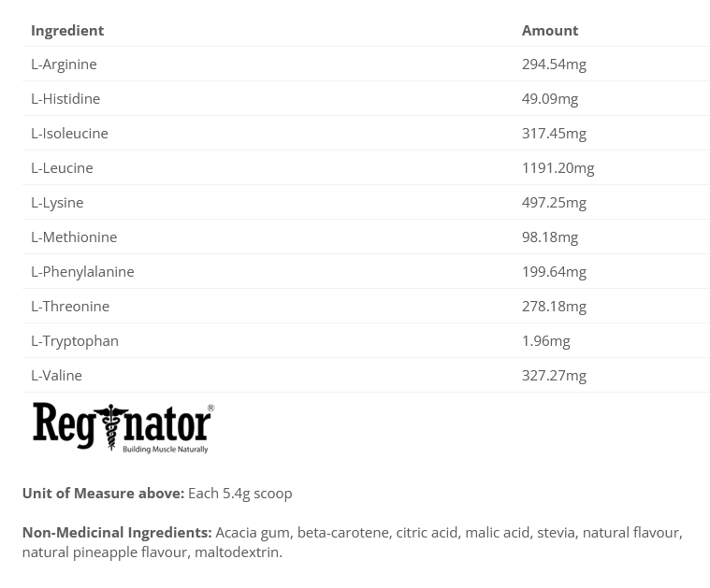Select the L-Tryptophan ingredient label

pos(75,340)
